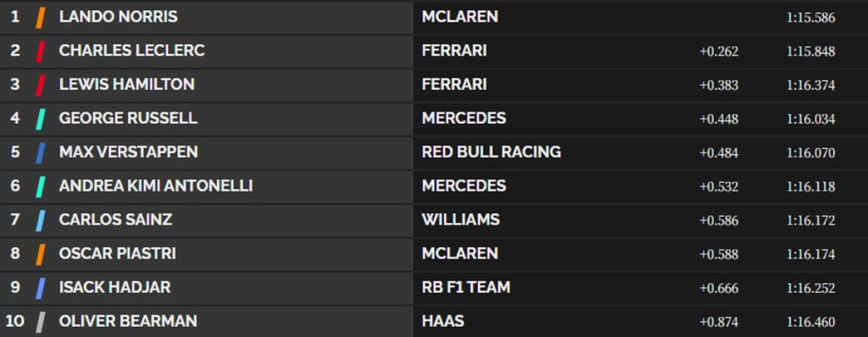This screenshot has width=868, height=337.
Task: Select position number 10 in the standings
Action: (x=14, y=321)
